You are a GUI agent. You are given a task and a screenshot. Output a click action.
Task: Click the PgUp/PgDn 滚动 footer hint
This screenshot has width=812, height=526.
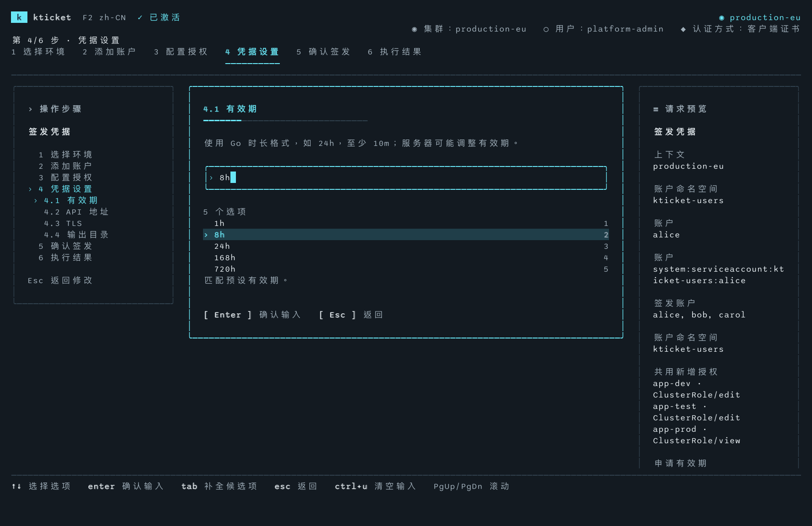point(472,486)
